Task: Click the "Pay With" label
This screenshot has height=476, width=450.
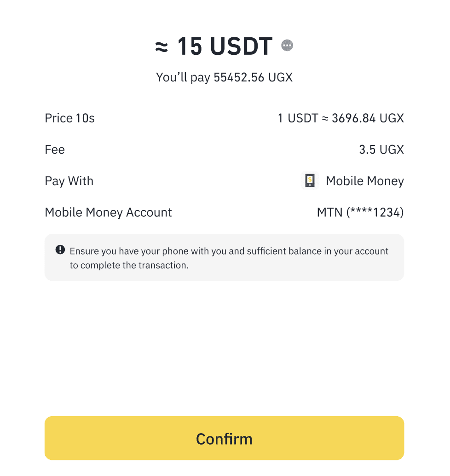Action: tap(69, 181)
